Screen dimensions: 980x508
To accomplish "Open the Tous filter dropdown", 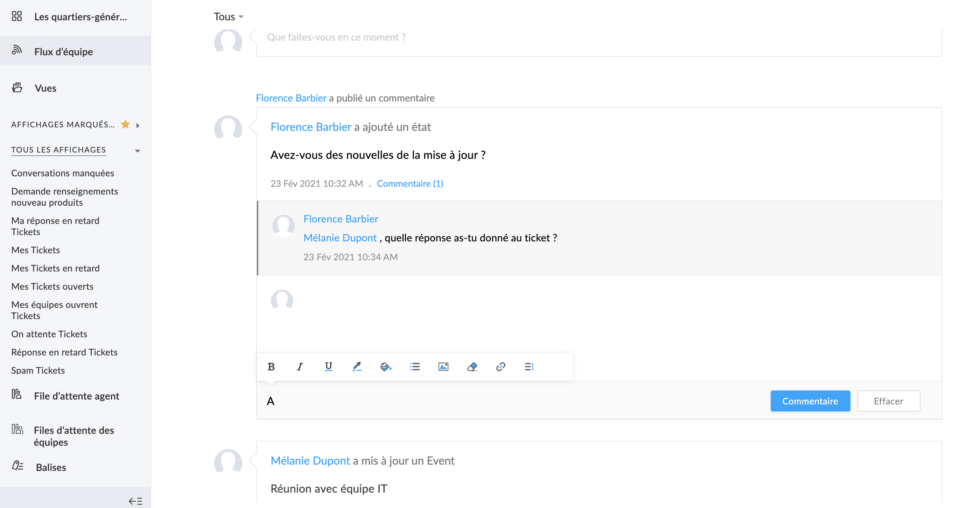I will pyautogui.click(x=228, y=17).
